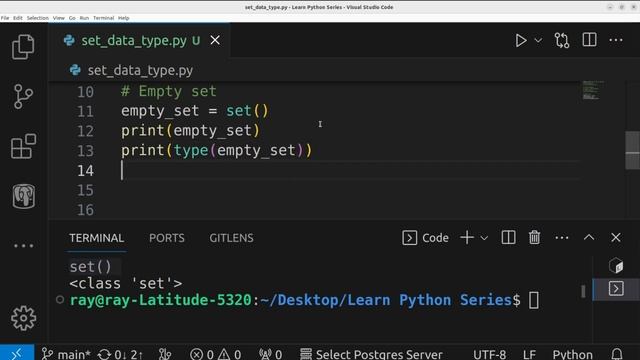Screen dimensions: 640x360
Task: Split the terminal pane
Action: [x=508, y=238]
